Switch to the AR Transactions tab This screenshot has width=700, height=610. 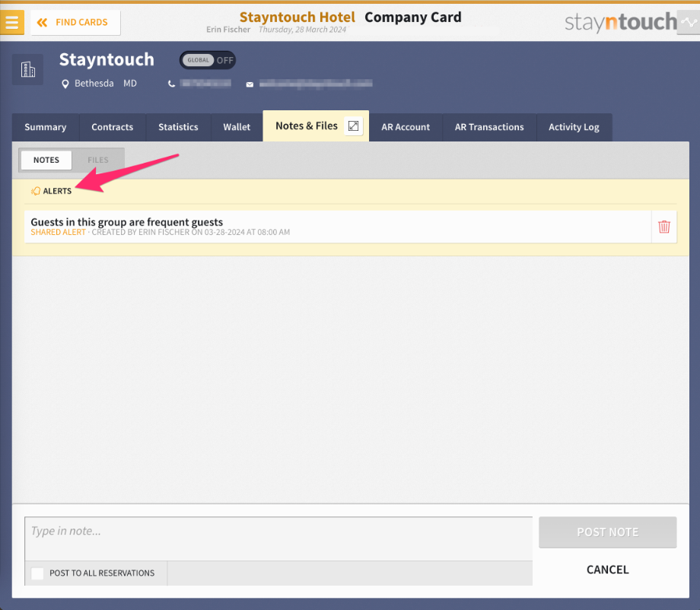tap(489, 127)
